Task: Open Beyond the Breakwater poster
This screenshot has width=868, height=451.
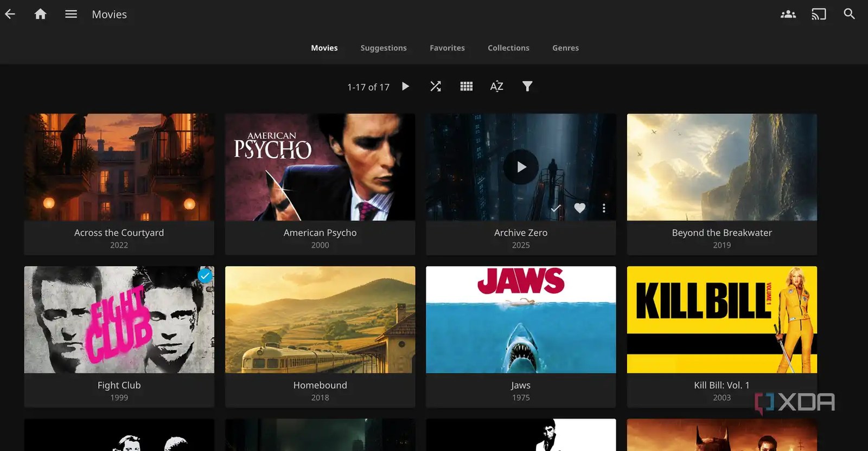Action: pos(722,167)
